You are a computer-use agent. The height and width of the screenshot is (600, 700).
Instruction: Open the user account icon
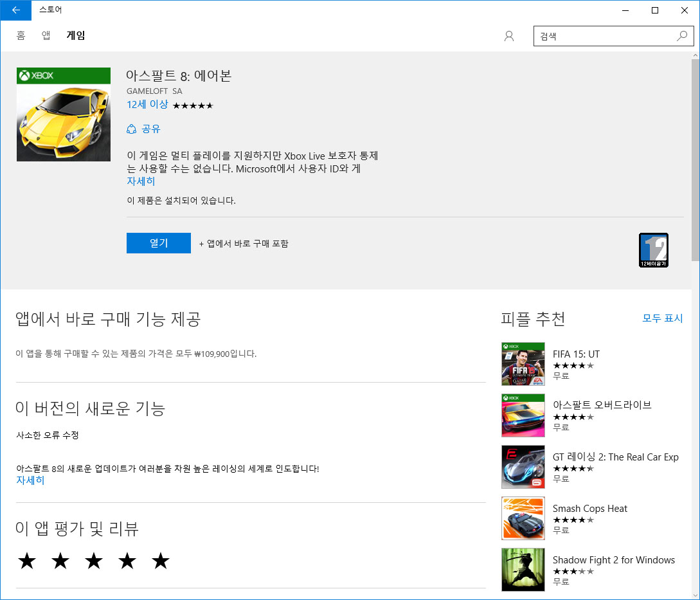click(x=509, y=36)
